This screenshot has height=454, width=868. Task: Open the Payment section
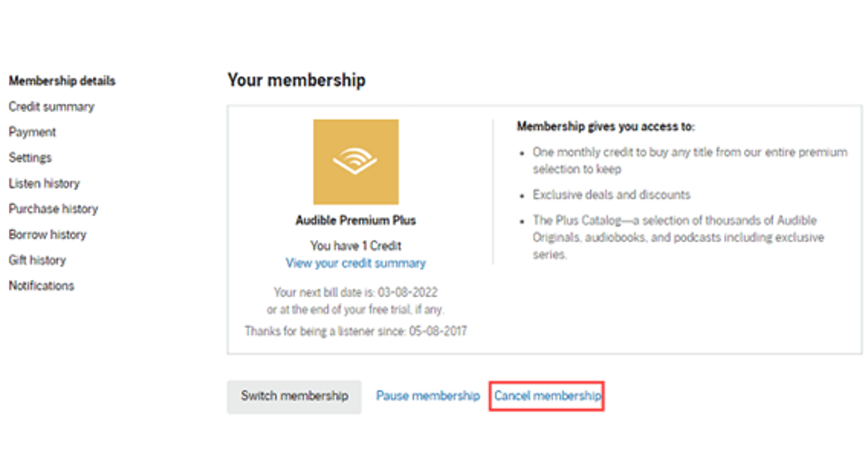click(32, 132)
